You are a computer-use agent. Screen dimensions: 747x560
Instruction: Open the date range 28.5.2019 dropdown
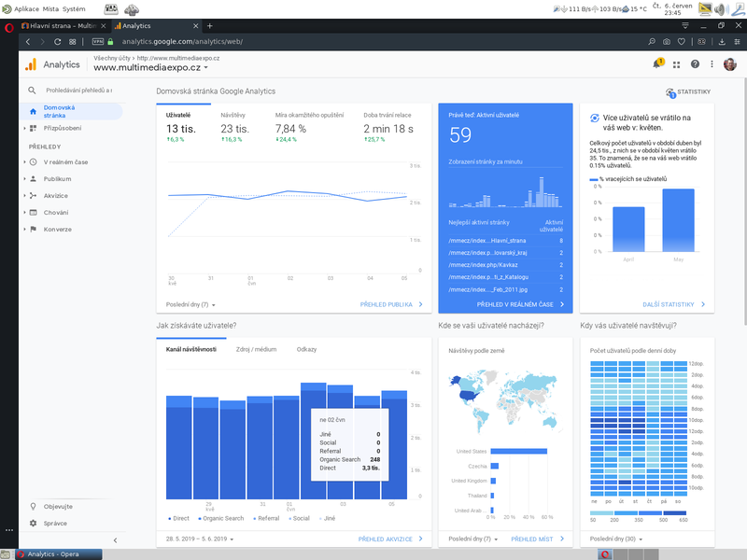197,539
